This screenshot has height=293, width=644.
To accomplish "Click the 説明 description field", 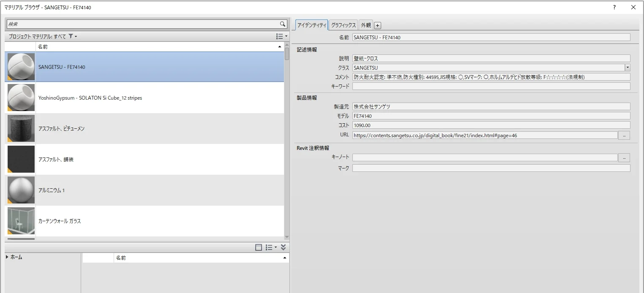I will (x=491, y=58).
